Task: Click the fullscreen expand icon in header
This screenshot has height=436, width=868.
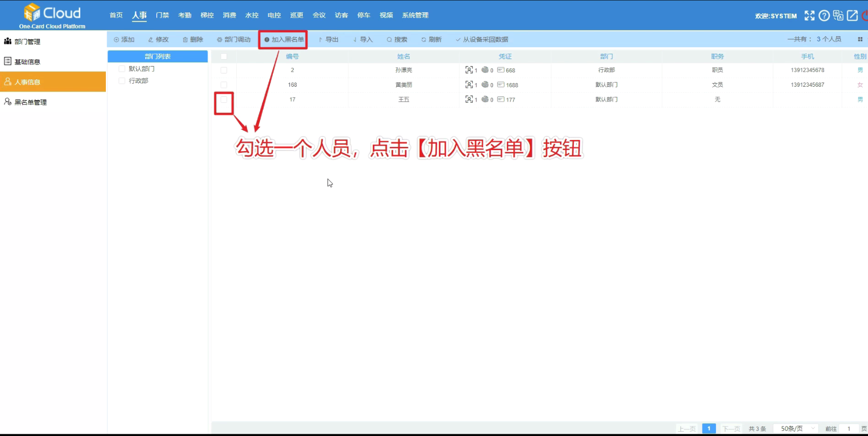Action: coord(809,15)
